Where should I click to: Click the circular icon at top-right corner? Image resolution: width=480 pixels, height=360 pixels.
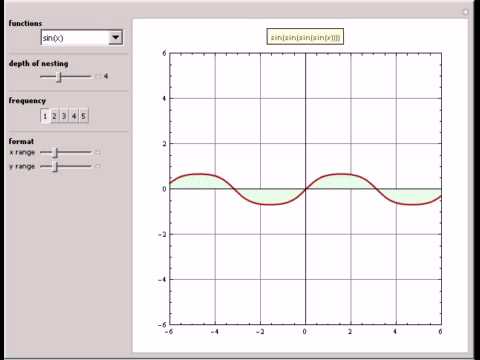(x=465, y=12)
